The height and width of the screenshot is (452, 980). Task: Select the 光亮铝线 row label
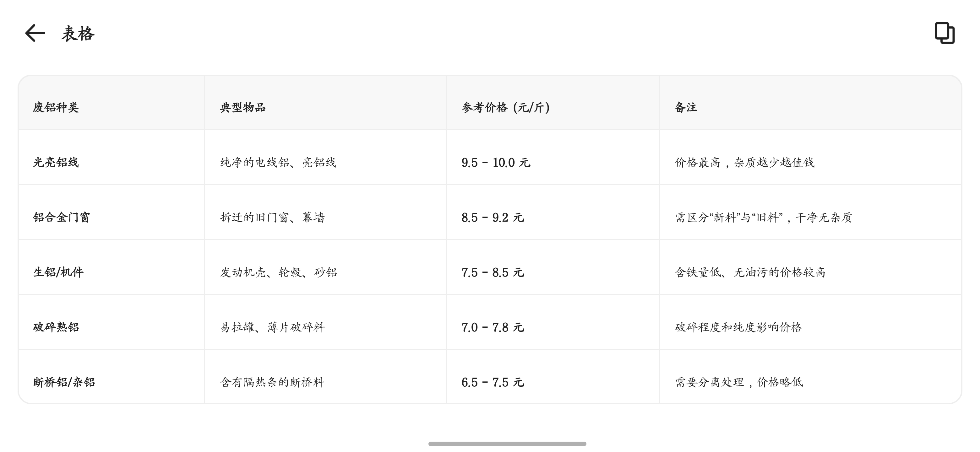[x=56, y=163]
